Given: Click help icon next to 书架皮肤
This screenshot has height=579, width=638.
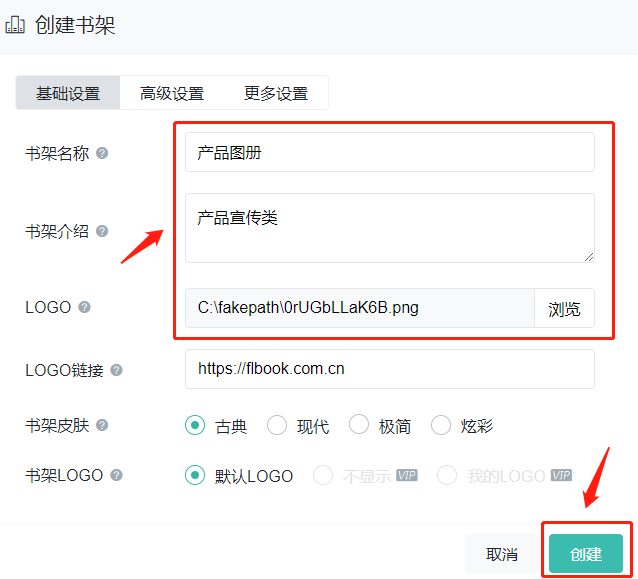Looking at the screenshot, I should click(x=102, y=426).
